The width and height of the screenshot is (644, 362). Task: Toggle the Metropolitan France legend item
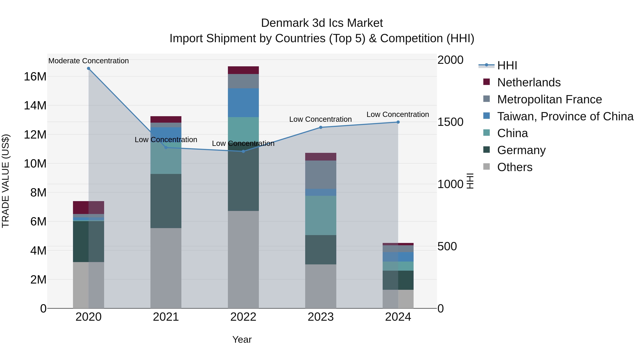click(x=543, y=99)
